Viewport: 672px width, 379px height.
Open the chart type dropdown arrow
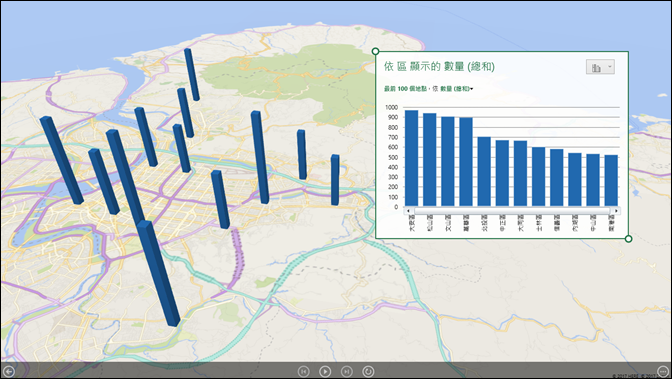610,67
